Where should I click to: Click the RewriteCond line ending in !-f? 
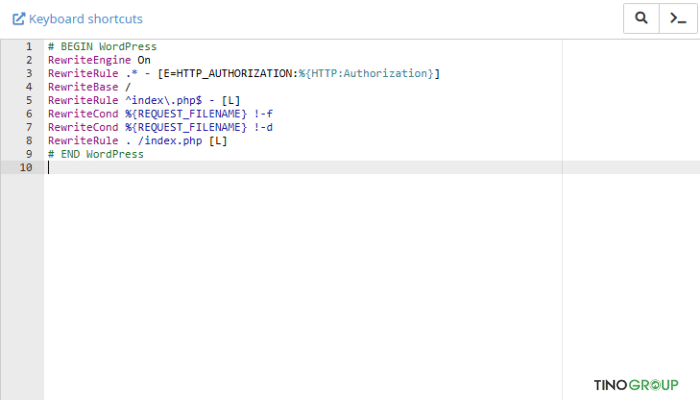pos(160,113)
